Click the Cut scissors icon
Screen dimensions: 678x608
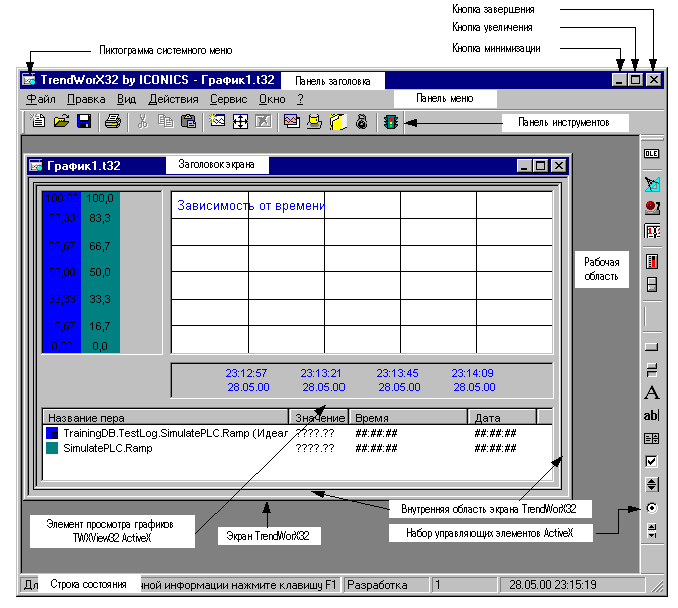(x=142, y=122)
